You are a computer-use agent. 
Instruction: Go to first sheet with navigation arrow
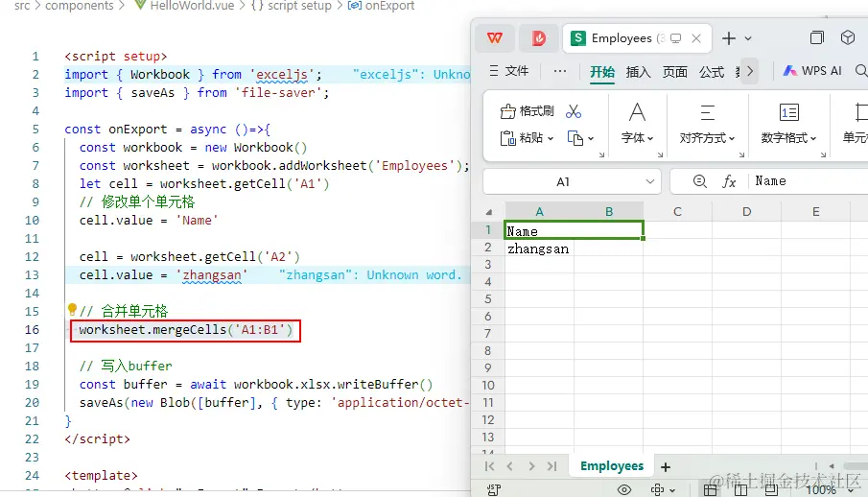click(489, 466)
